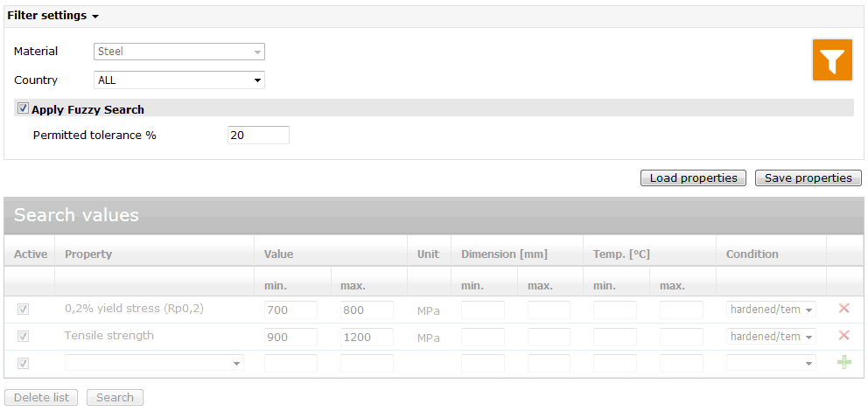Click min value field for Tensile strength

290,338
